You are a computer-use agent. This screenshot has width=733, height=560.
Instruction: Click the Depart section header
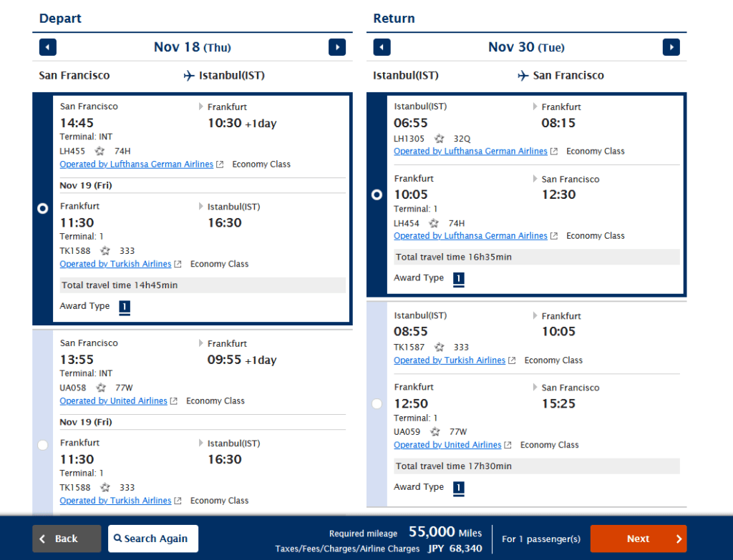(x=59, y=18)
